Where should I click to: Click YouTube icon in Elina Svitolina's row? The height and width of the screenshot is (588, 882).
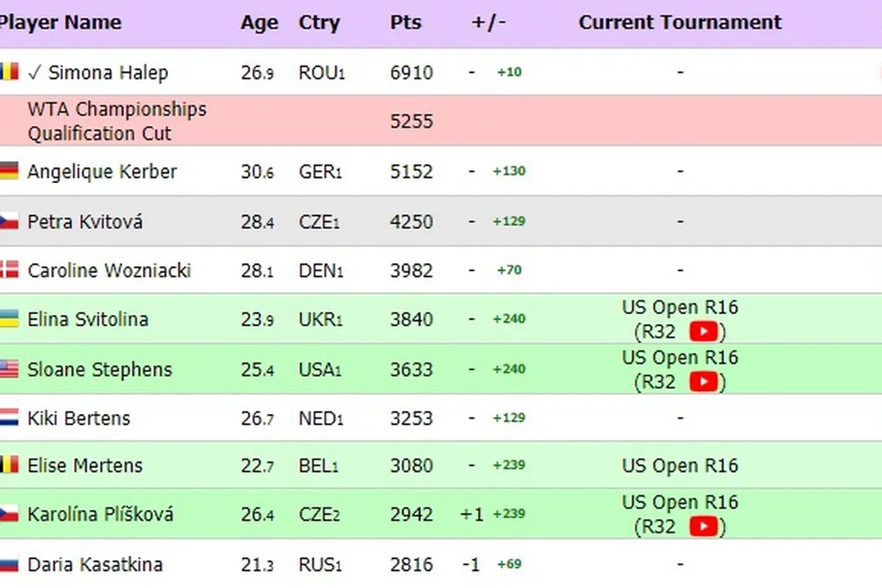(x=703, y=332)
